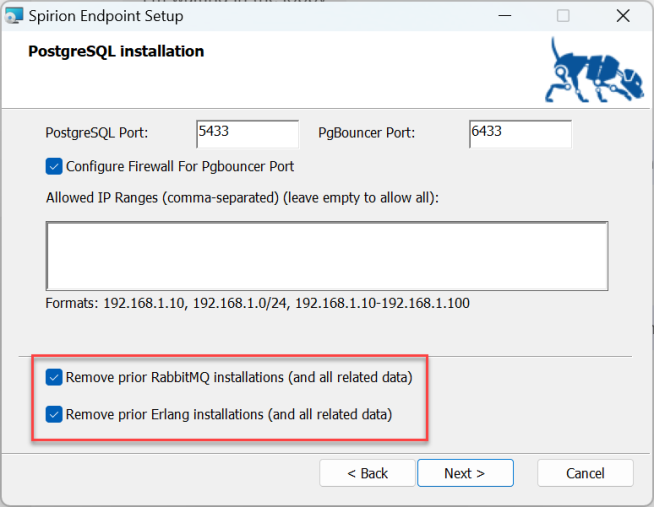The height and width of the screenshot is (507, 654).
Task: Cancel the Spirion setup wizard
Action: click(x=585, y=473)
